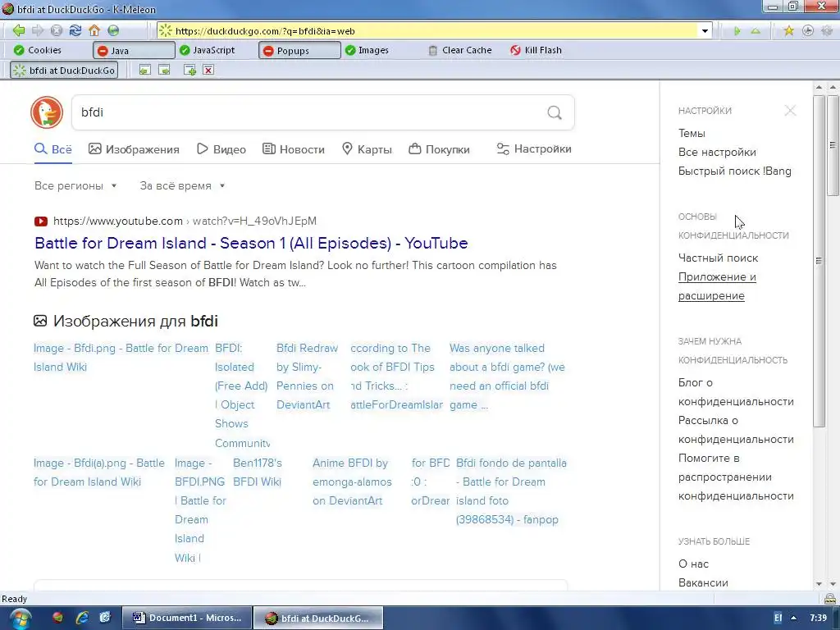Click the green Back arrow button
The height and width of the screenshot is (630, 840).
point(18,30)
